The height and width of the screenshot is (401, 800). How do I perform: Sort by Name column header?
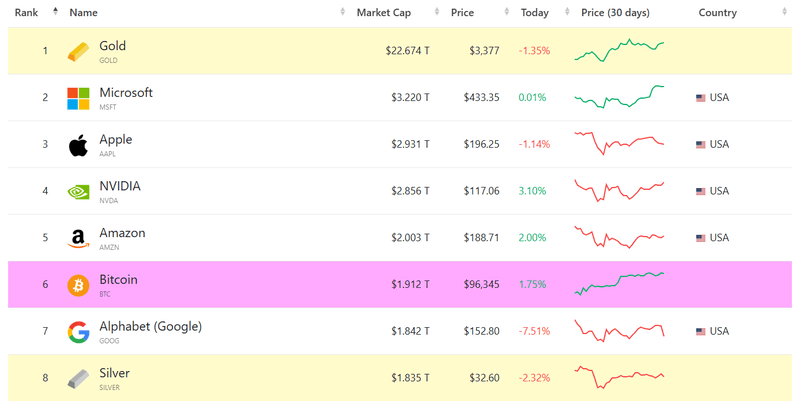(84, 13)
